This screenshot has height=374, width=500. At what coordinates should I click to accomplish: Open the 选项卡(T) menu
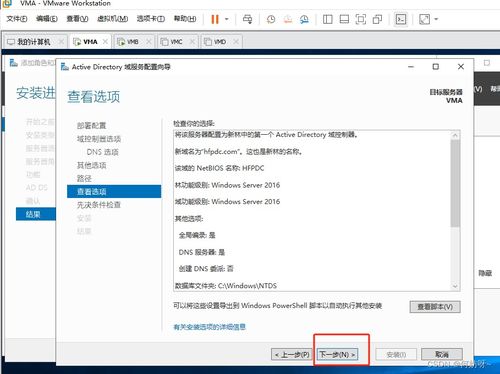151,19
